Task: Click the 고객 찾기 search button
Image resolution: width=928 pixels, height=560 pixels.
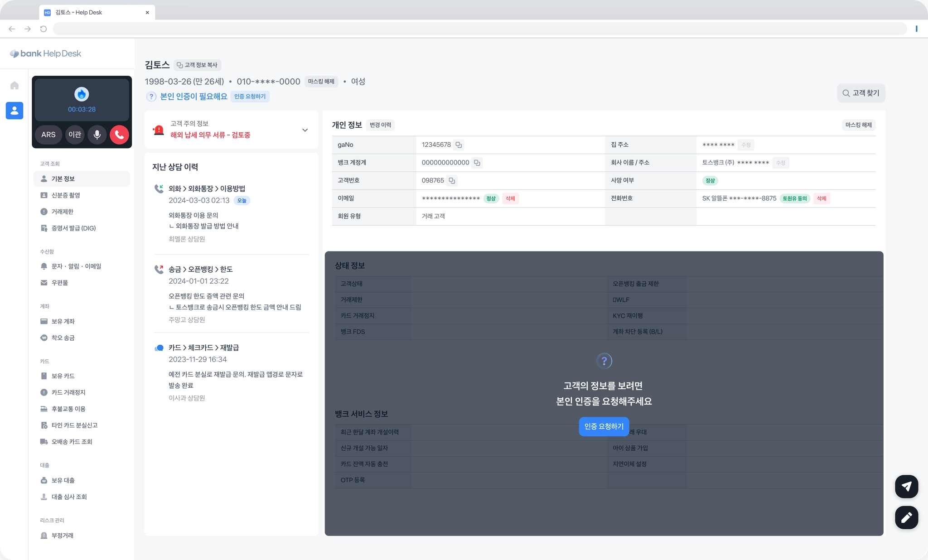Action: pos(860,93)
